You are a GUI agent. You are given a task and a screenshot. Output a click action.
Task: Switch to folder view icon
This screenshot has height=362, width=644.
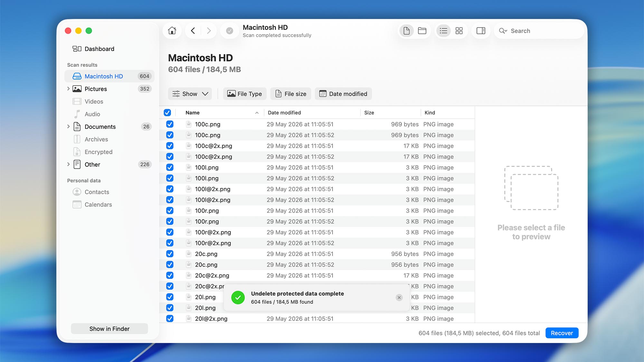[422, 31]
